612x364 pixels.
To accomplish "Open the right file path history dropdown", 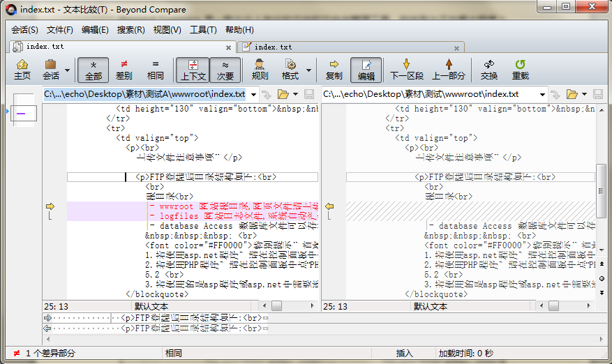I will pyautogui.click(x=542, y=94).
